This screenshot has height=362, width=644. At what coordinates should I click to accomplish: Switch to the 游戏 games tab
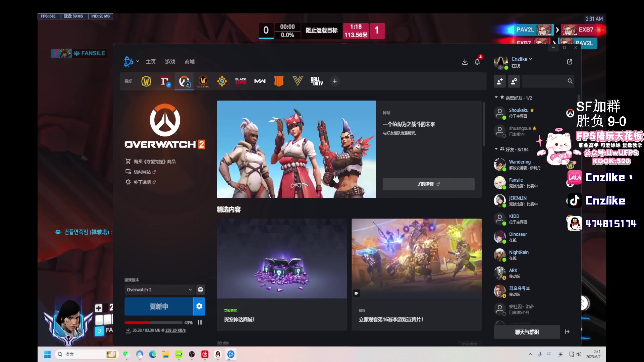coord(170,62)
